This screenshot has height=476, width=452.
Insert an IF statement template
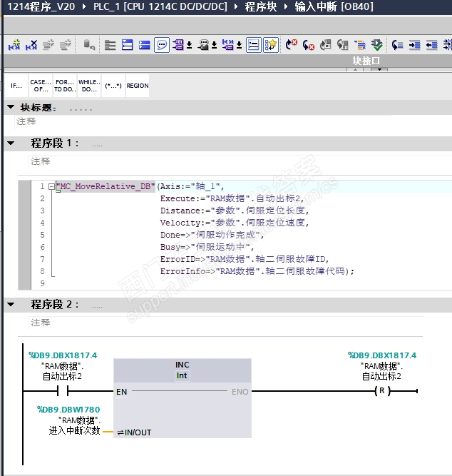16,86
